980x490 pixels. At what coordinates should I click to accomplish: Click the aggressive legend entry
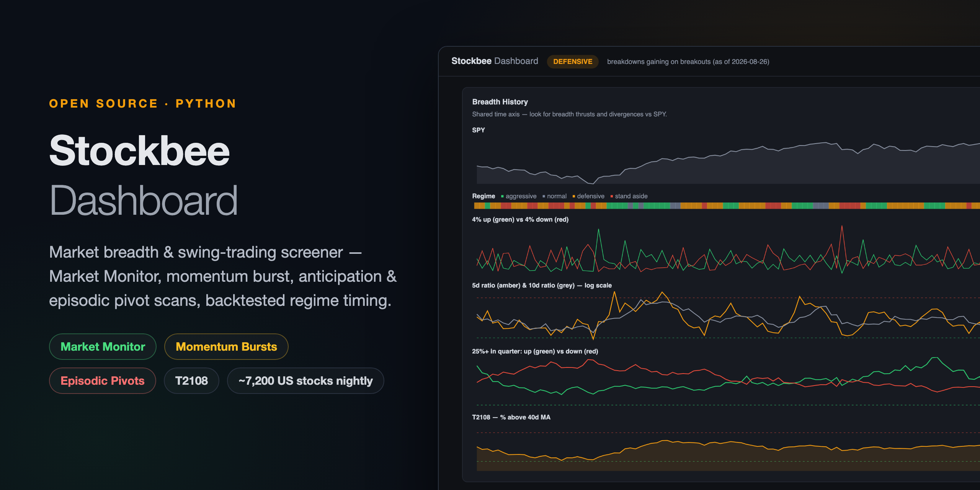click(519, 196)
